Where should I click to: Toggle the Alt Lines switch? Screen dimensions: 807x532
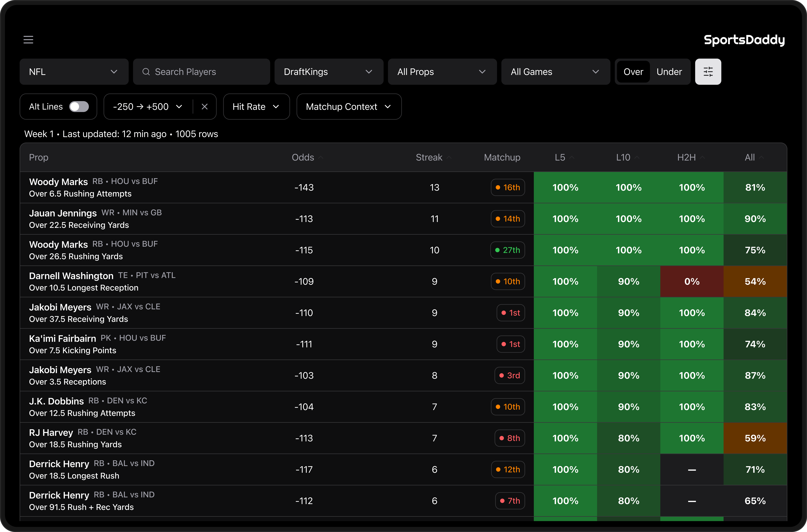tap(79, 107)
